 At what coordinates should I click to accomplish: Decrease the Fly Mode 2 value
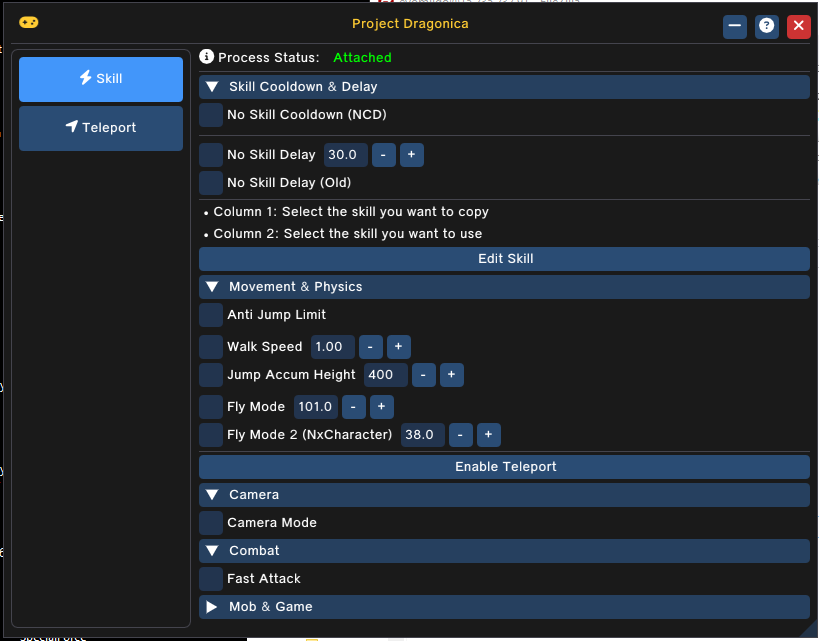(x=461, y=435)
